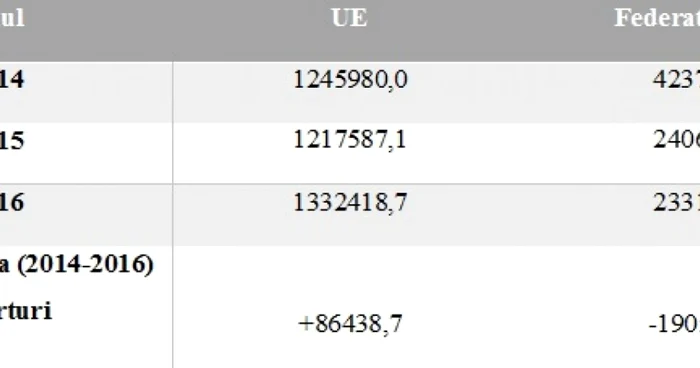Select the UE value 1217587,1
The image size is (700, 368).
click(x=350, y=140)
